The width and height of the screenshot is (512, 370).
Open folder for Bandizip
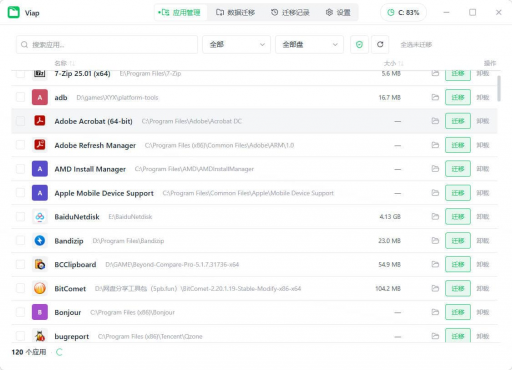pyautogui.click(x=435, y=240)
